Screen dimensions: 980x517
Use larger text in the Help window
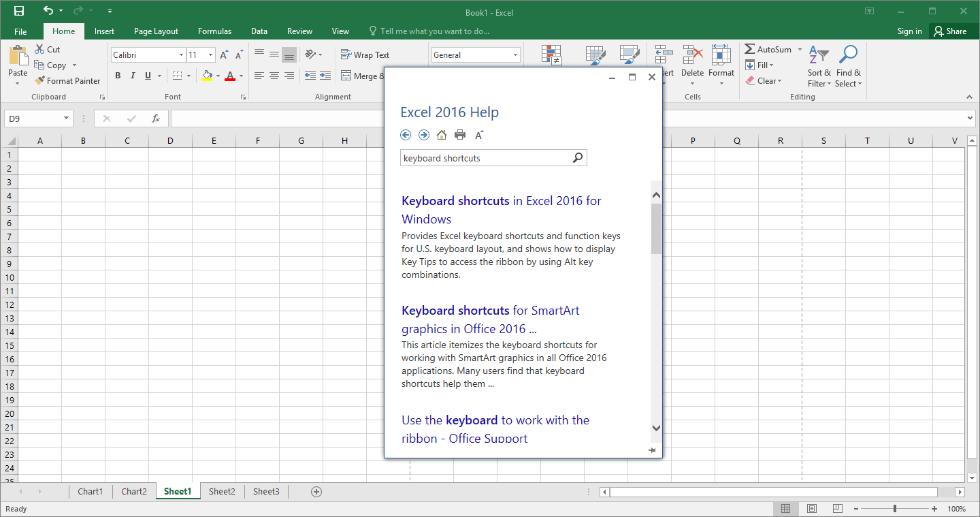(x=479, y=135)
